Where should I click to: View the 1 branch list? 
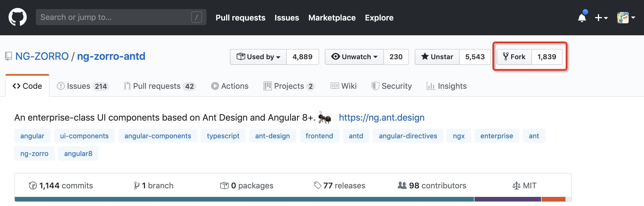click(x=154, y=186)
